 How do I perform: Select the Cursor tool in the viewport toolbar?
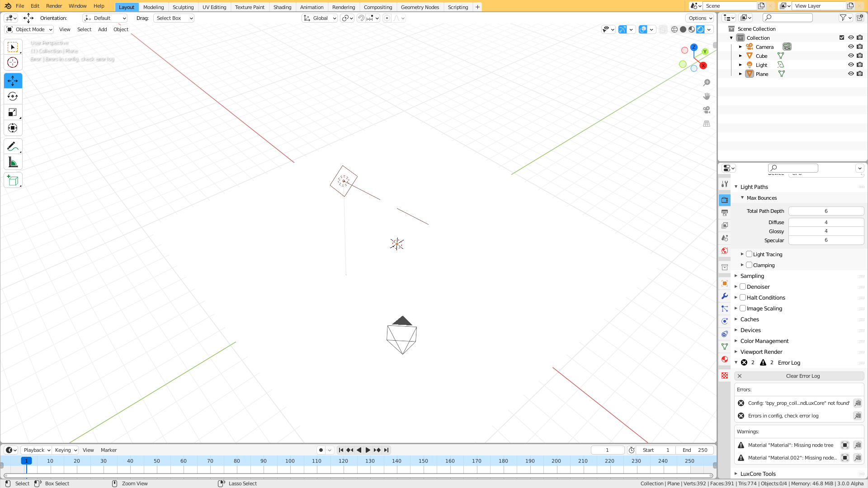13,63
